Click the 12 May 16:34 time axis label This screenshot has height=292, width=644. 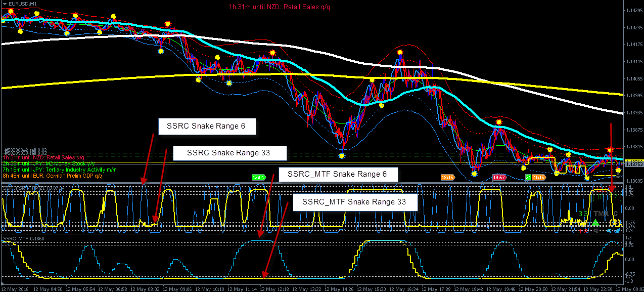coord(405,288)
